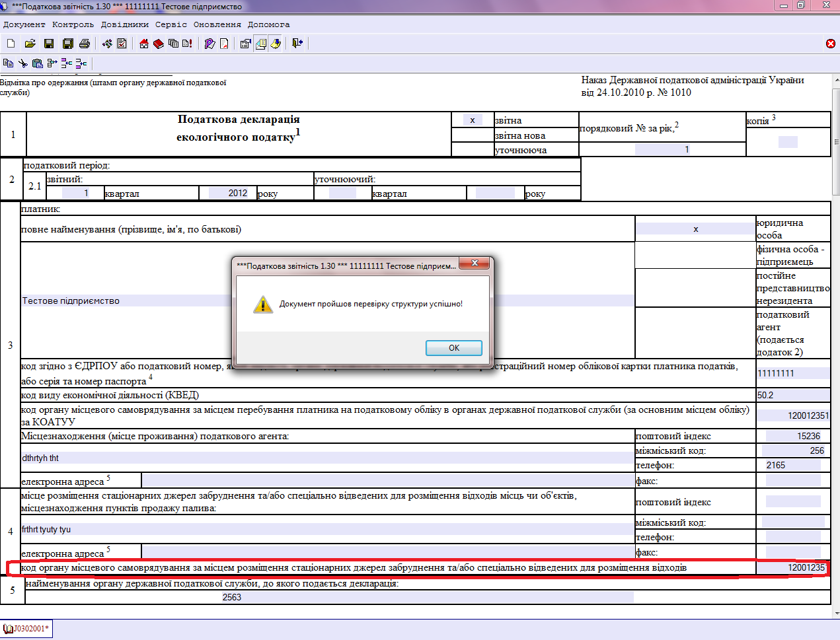Screen dimensions: 840x640
Task: Click the new document icon
Action: 11,44
